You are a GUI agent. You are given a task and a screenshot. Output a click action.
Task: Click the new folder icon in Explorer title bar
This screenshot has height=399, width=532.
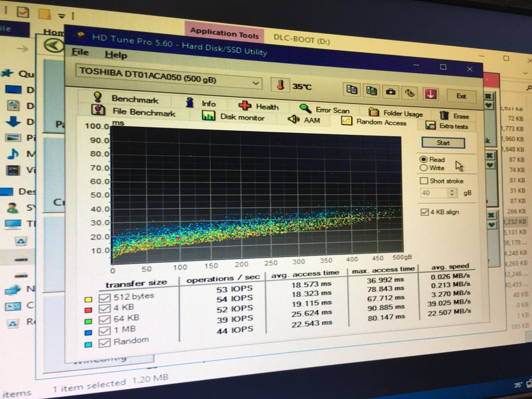[45, 14]
